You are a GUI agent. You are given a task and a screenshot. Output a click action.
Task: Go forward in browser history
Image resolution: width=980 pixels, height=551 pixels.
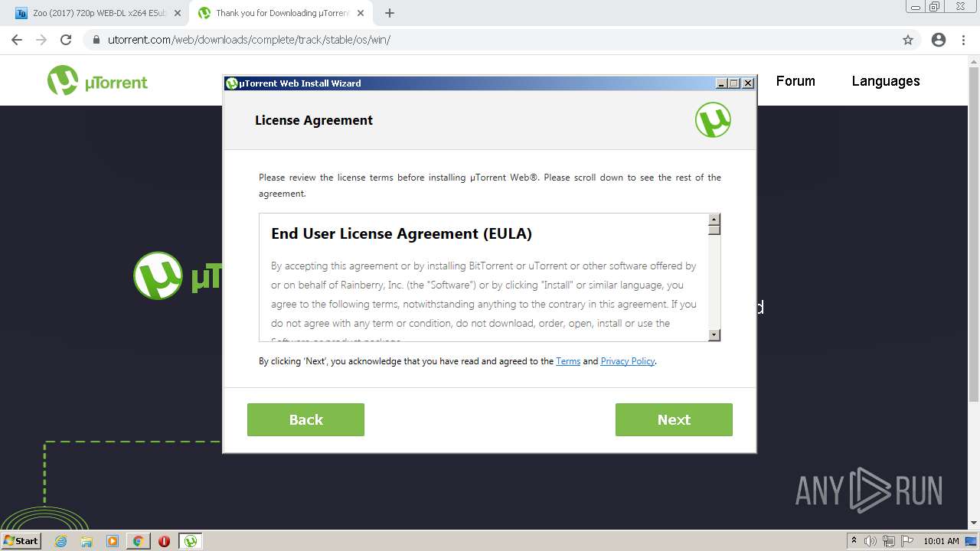pyautogui.click(x=41, y=40)
